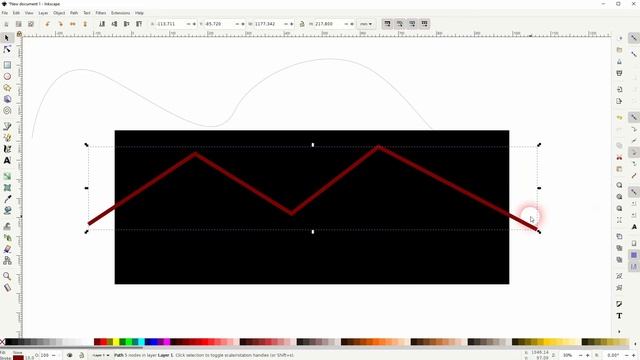The image size is (640, 360).
Task: Increase the canvas rotation value
Action: 632,355
